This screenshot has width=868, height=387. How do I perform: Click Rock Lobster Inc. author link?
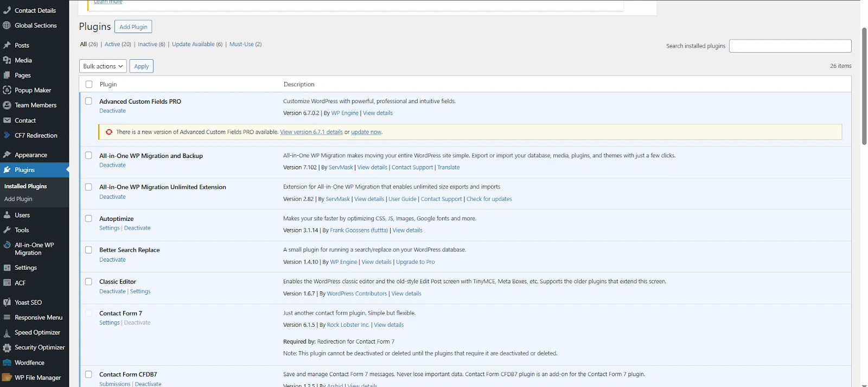coord(348,325)
